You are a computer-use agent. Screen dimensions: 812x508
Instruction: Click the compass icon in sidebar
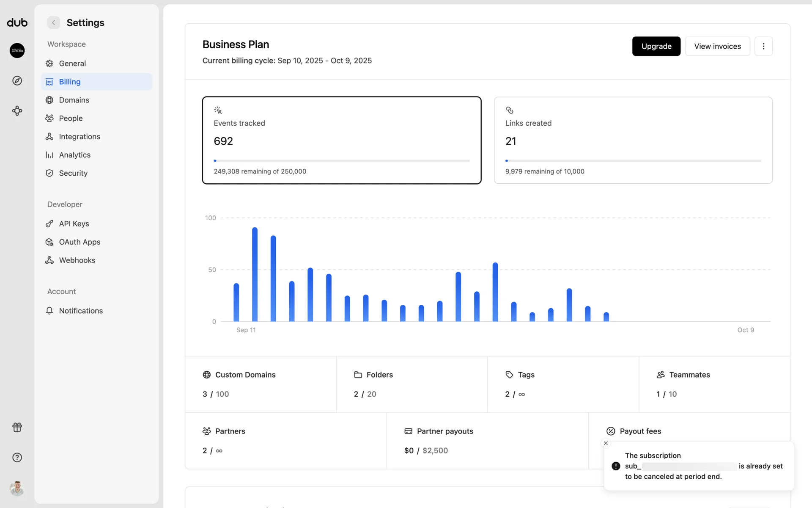pyautogui.click(x=17, y=80)
